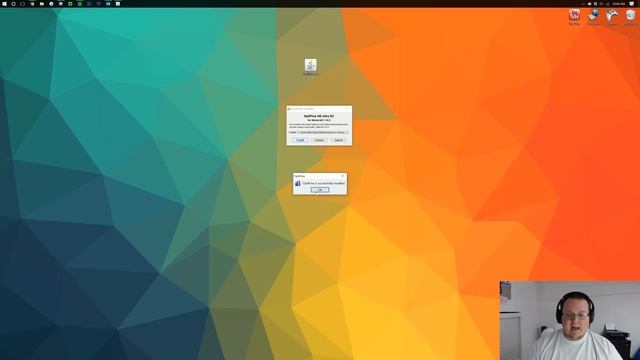
Task: Click the info icon in success dialog
Action: click(298, 183)
